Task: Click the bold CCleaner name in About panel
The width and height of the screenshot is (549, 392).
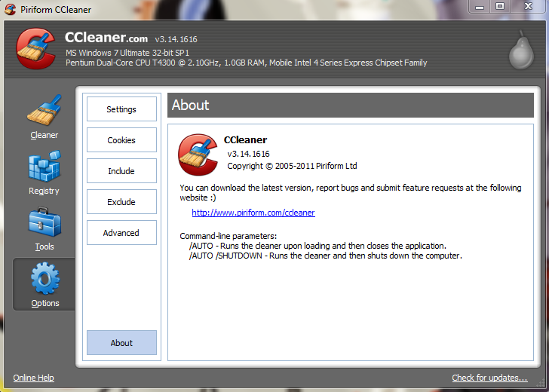Action: [245, 139]
